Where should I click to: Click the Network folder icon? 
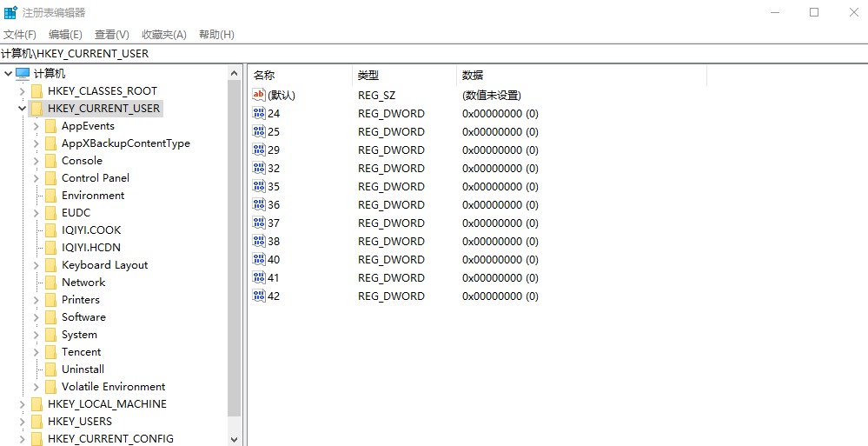[x=51, y=283]
